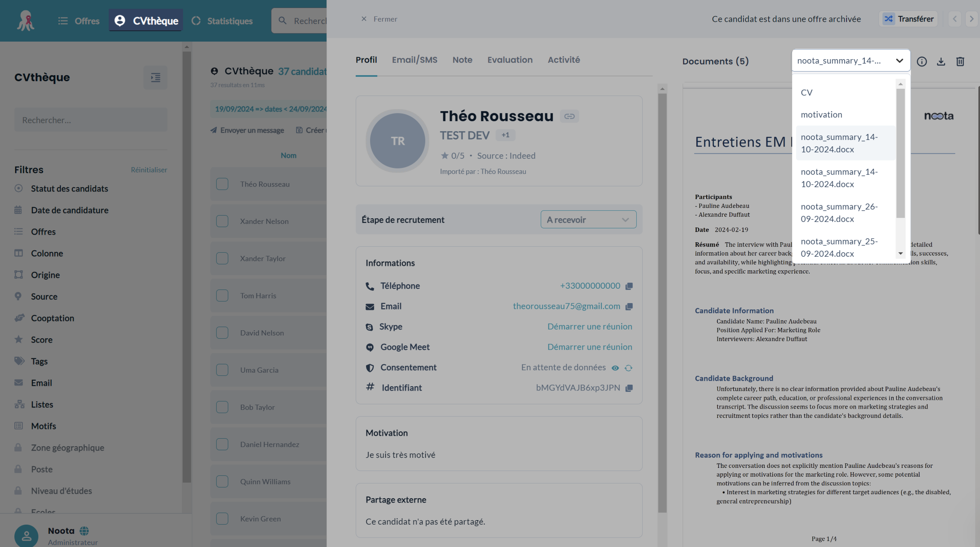Copy the telephone number
980x547 pixels.
tap(629, 286)
